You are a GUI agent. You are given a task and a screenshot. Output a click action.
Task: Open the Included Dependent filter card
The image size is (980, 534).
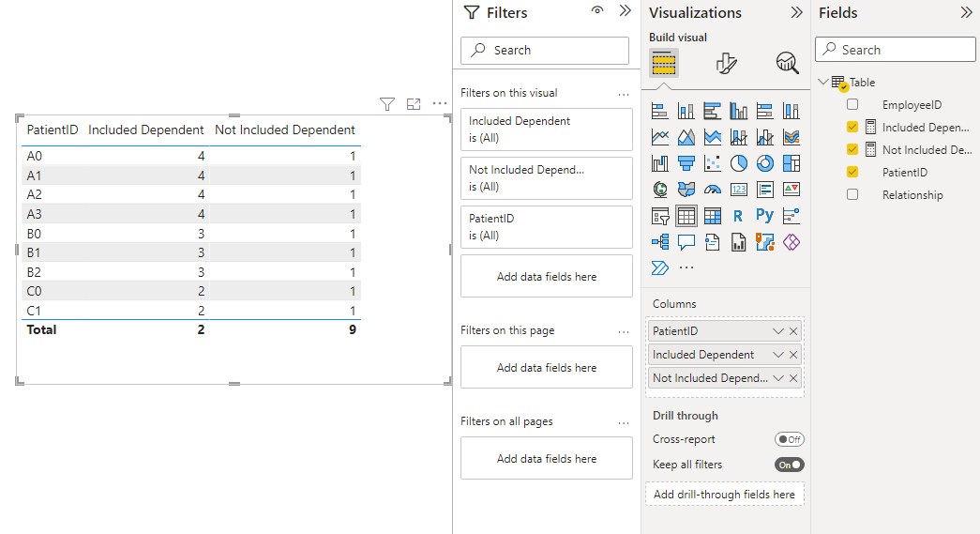pos(546,130)
